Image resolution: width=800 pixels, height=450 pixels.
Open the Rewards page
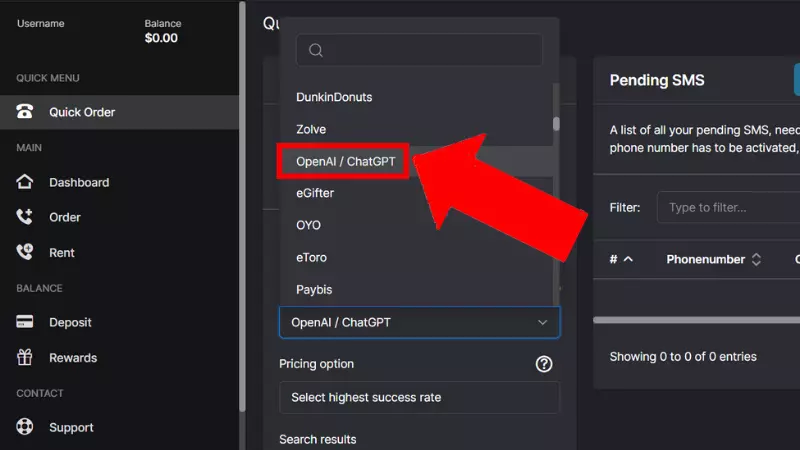pos(73,358)
